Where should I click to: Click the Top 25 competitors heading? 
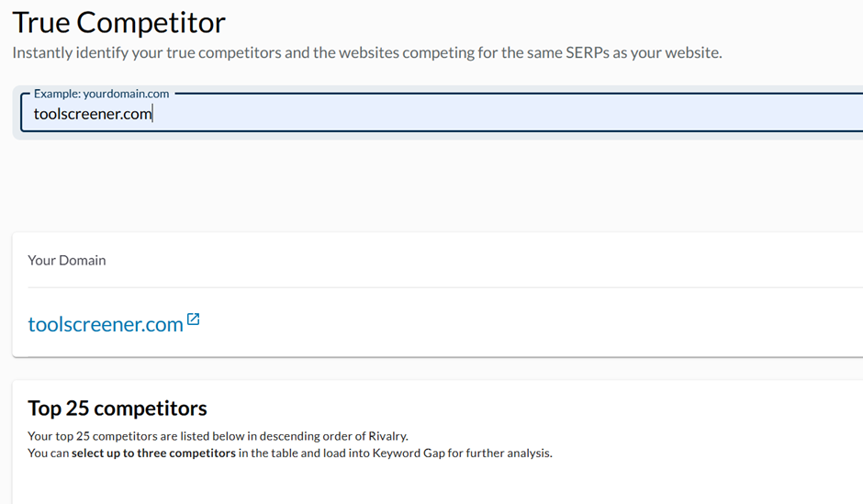coord(118,409)
